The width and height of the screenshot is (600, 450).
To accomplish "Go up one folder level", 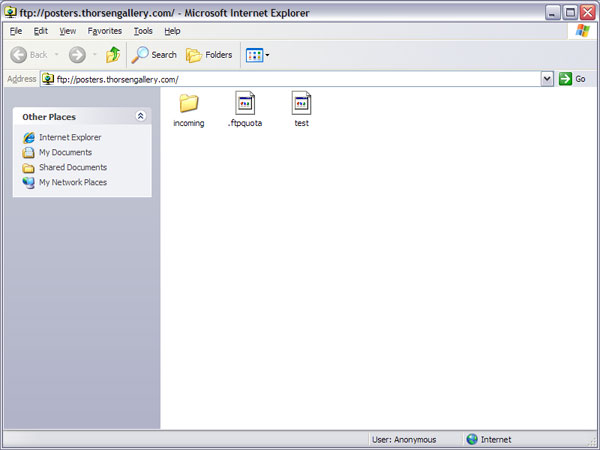I will click(x=113, y=55).
